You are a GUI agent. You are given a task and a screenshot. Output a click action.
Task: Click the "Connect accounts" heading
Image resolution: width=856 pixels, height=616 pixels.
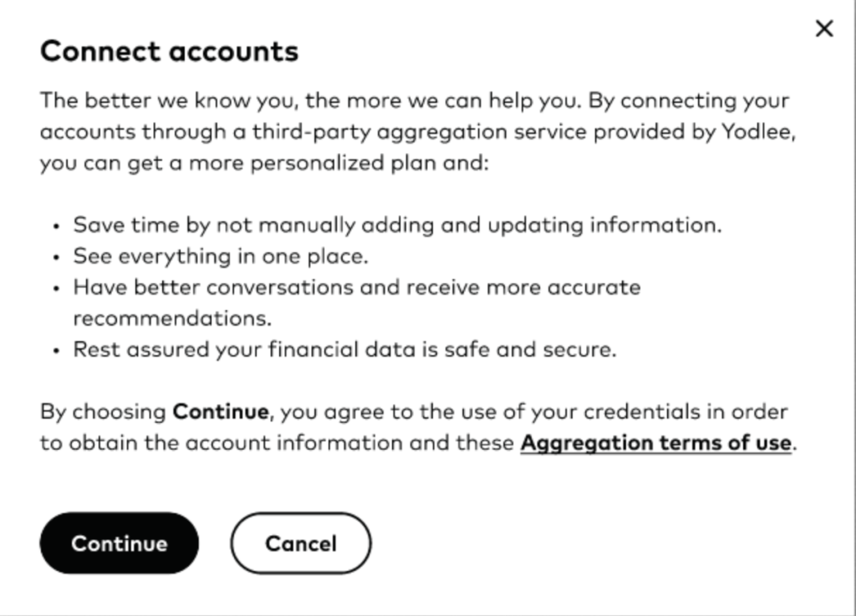(169, 52)
